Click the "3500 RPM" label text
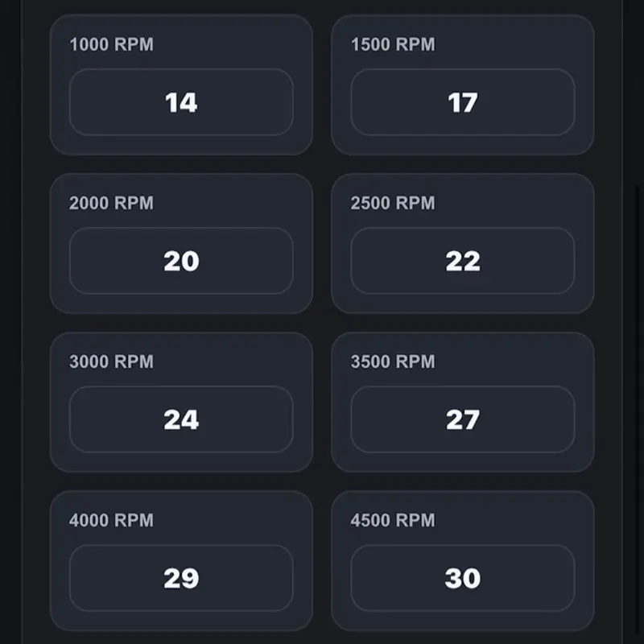 click(393, 361)
